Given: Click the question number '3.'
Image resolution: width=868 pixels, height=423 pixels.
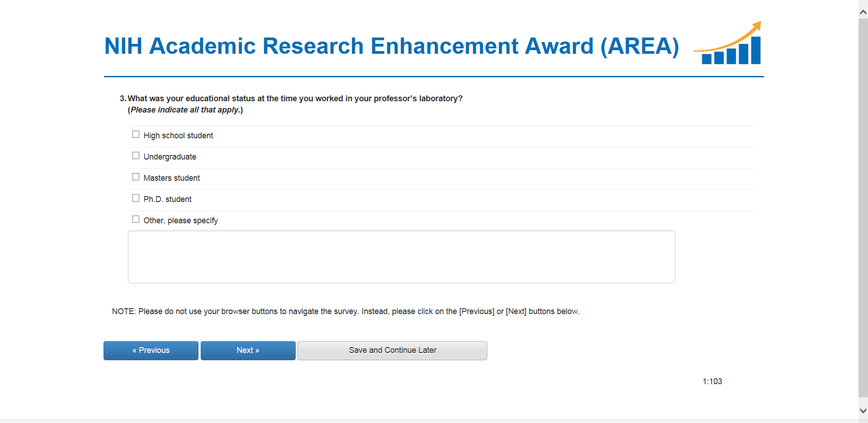Looking at the screenshot, I should 123,99.
